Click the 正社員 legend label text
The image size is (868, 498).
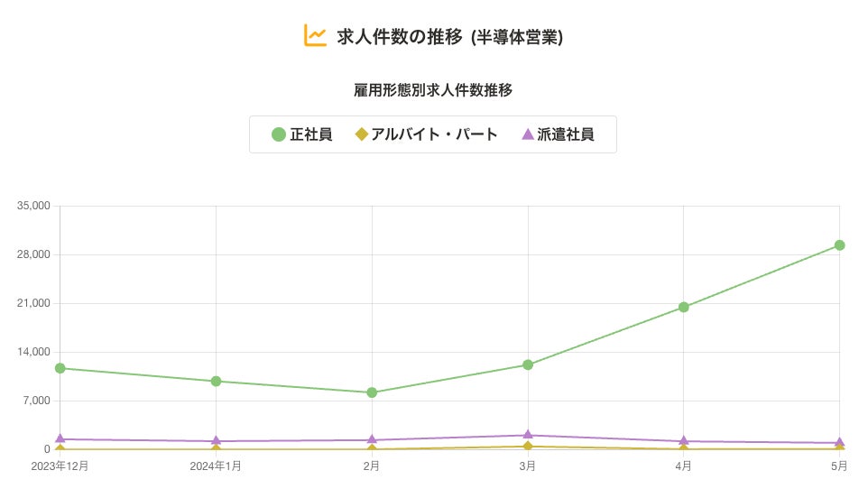pos(310,134)
